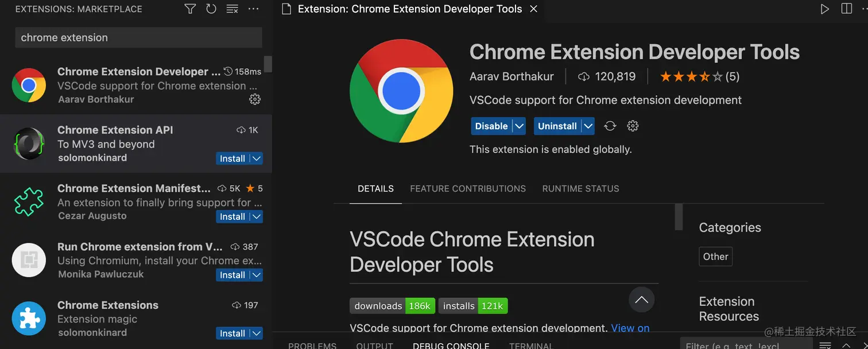Click the run play icon in editor title bar
868x349 pixels.
tap(824, 9)
